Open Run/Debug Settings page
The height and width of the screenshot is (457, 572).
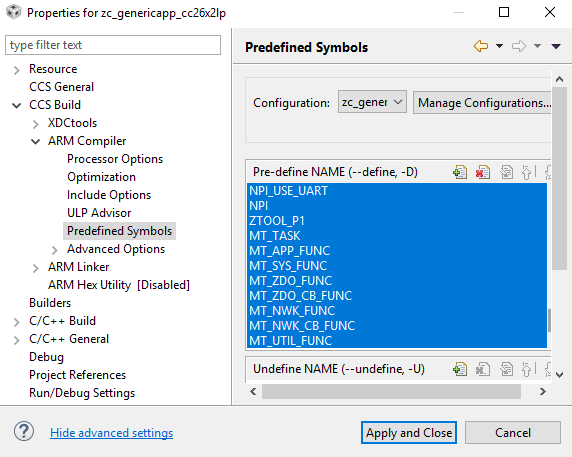[x=82, y=393]
